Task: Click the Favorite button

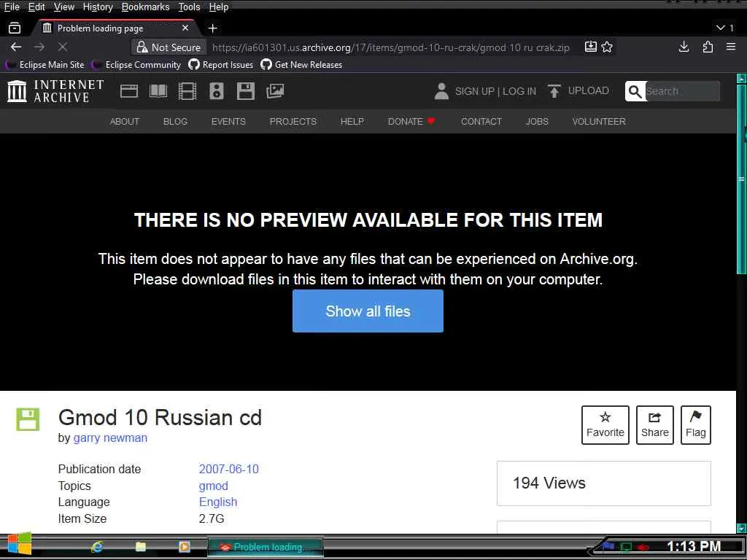Action: tap(605, 425)
